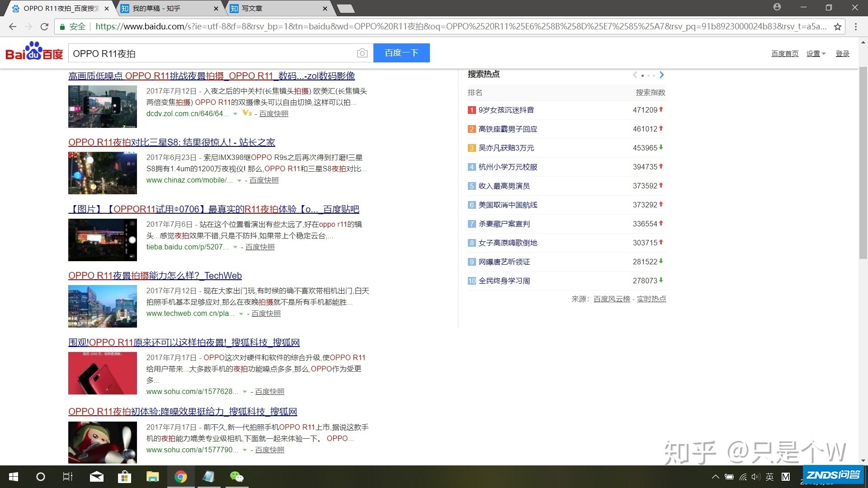This screenshot has width=868, height=488.
Task: Open the 百度贴吧 OPPOR11试用 result
Action: [214, 209]
